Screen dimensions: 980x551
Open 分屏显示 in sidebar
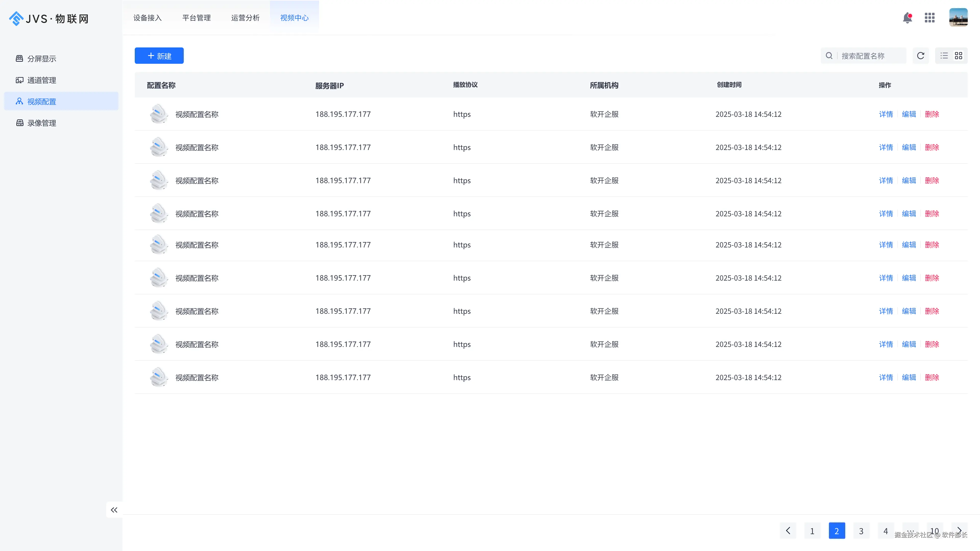(x=41, y=59)
